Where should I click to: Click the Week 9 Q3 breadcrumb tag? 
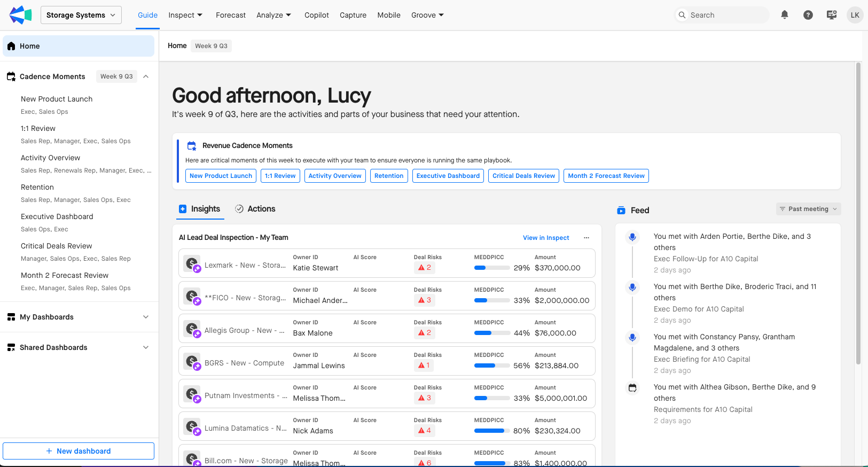211,46
